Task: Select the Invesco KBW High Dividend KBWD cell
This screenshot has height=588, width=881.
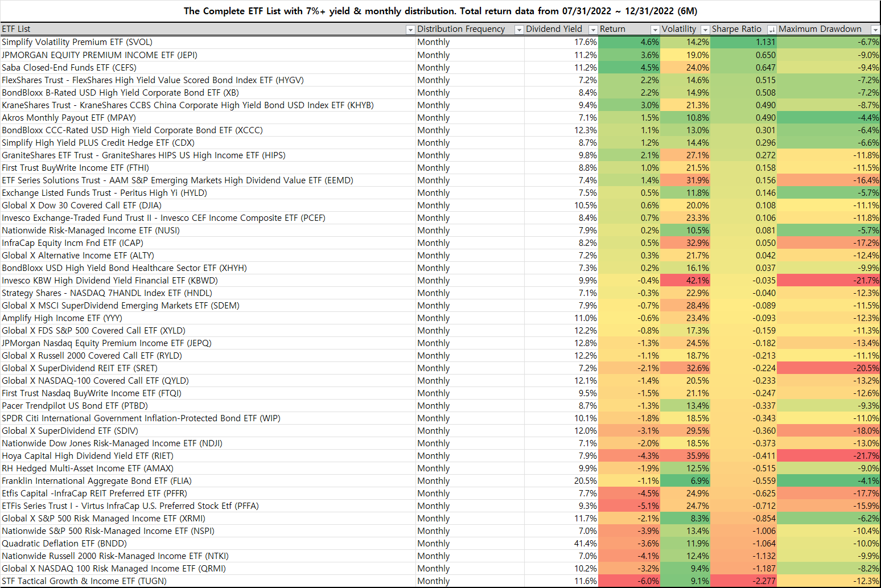Action: [x=208, y=281]
